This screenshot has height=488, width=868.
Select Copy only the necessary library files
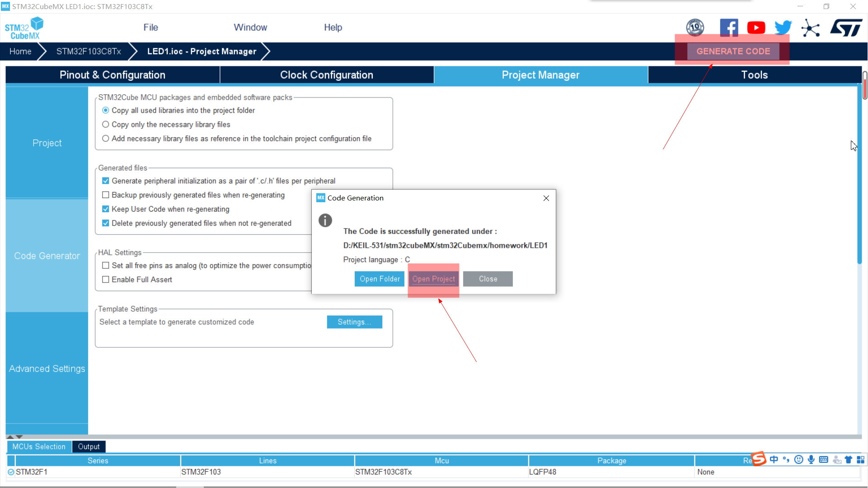point(105,124)
